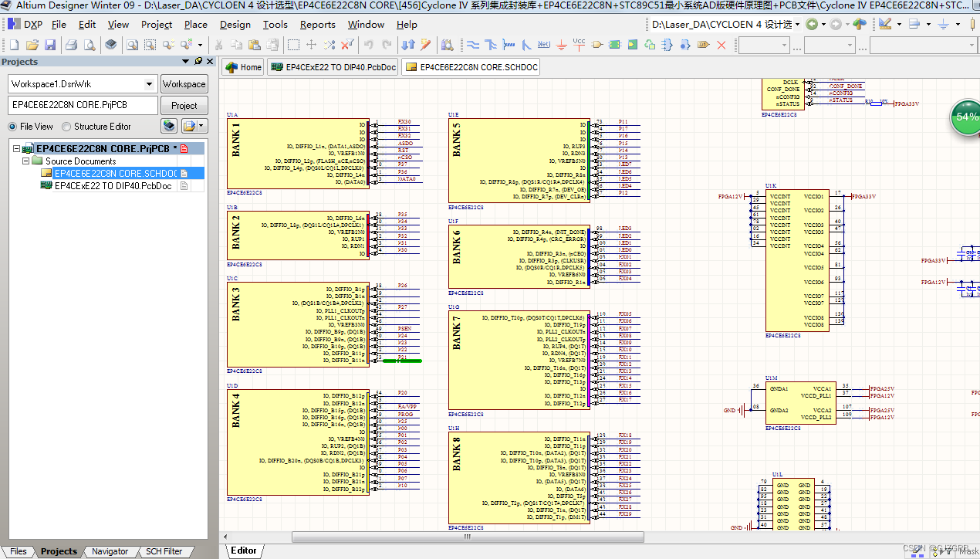Toggle the Projects panel pin icon
980x559 pixels.
(198, 61)
